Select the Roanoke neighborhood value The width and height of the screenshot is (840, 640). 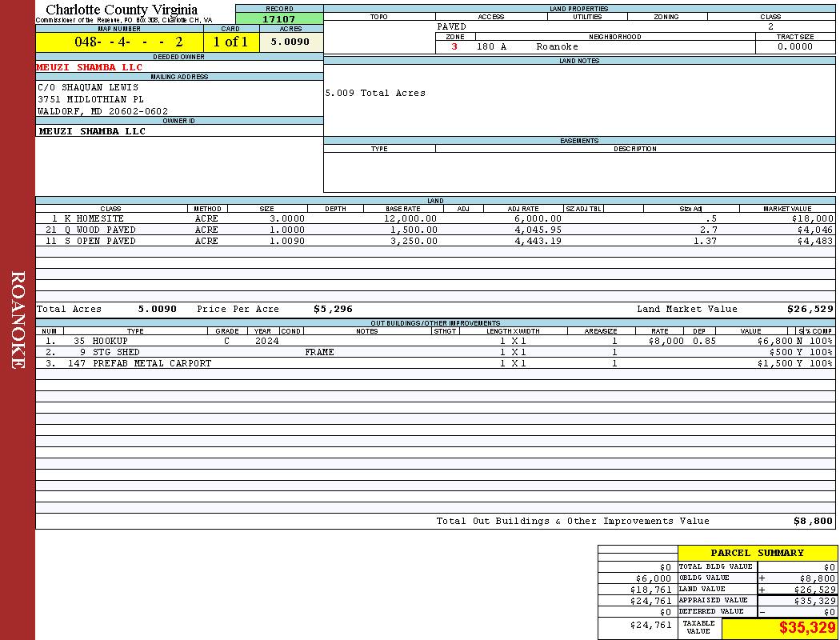557,46
